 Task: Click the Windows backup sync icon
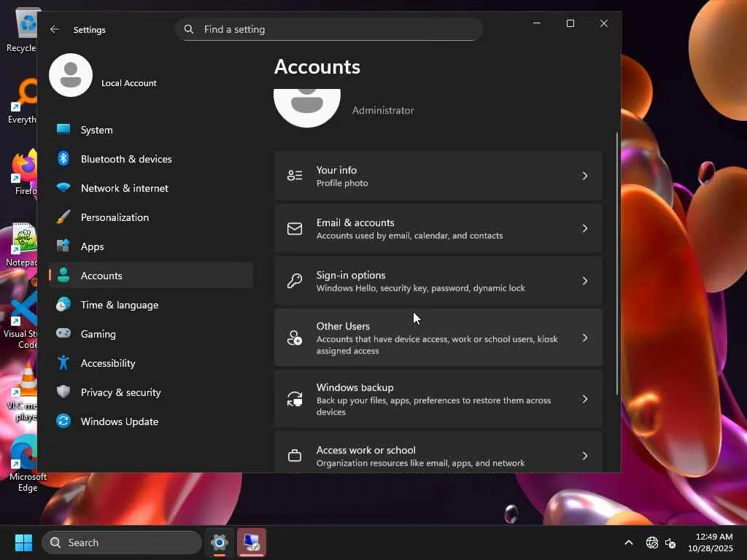[295, 399]
